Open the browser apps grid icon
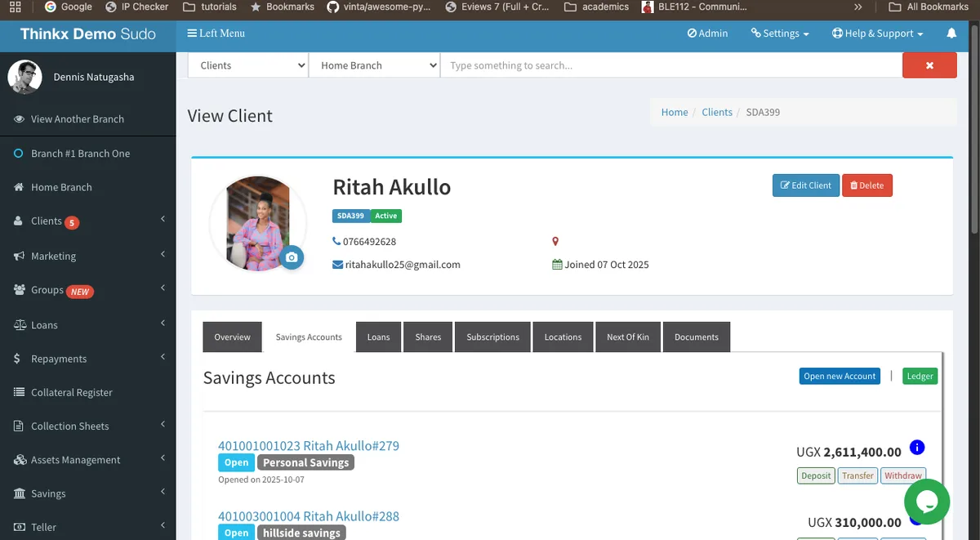Screen dimensions: 980x540 (15, 7)
